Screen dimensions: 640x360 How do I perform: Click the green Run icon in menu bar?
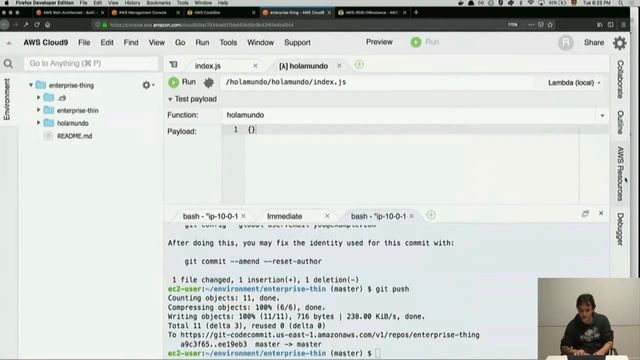click(416, 42)
